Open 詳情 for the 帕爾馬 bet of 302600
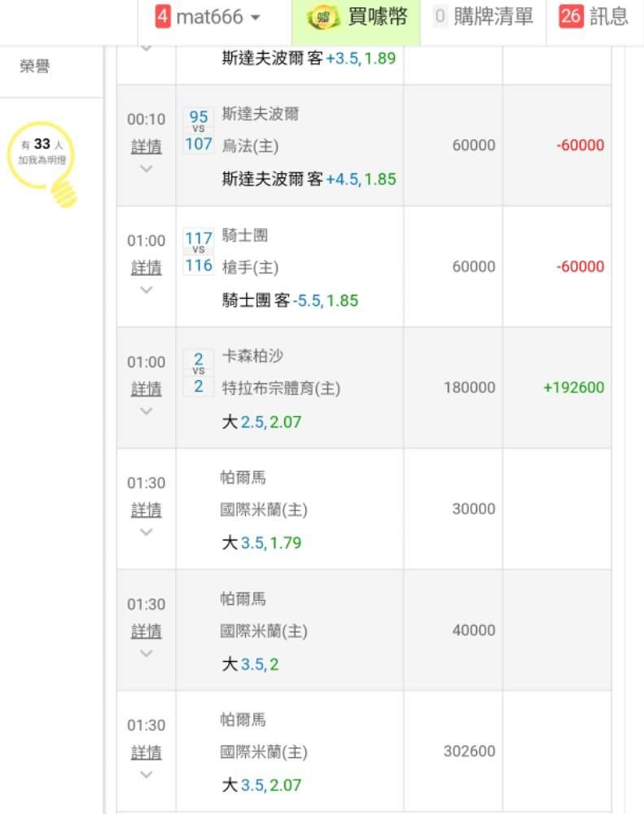 click(x=147, y=752)
